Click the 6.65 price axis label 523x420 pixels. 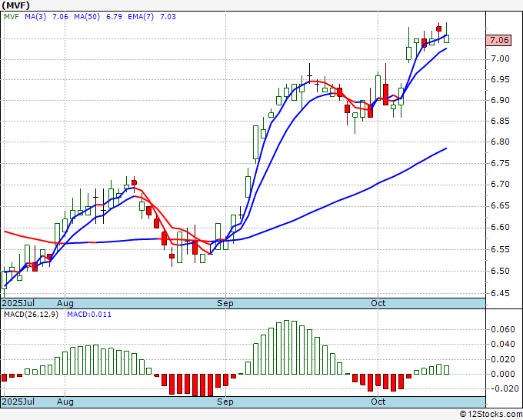pyautogui.click(x=500, y=205)
